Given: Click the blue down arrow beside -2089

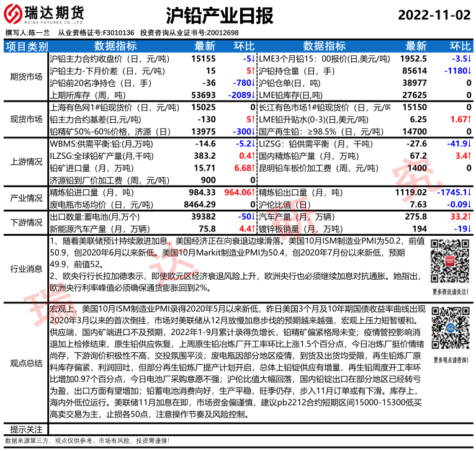Looking at the screenshot, I should coord(253,94).
